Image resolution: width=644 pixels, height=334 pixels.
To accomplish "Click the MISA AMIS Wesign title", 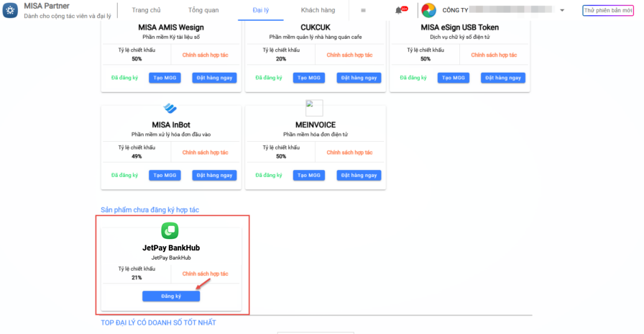I will (171, 27).
